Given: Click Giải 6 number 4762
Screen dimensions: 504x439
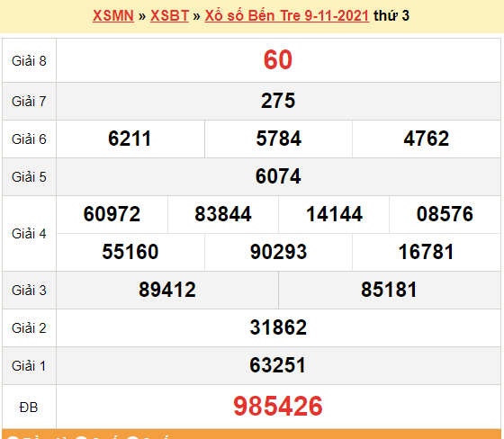Looking at the screenshot, I should click(427, 139).
